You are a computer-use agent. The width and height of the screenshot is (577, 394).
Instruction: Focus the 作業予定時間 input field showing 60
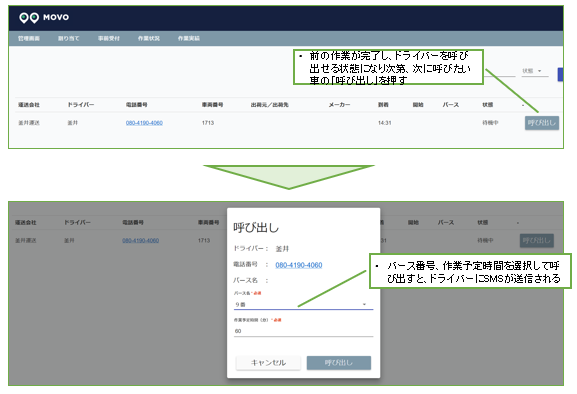tap(303, 331)
